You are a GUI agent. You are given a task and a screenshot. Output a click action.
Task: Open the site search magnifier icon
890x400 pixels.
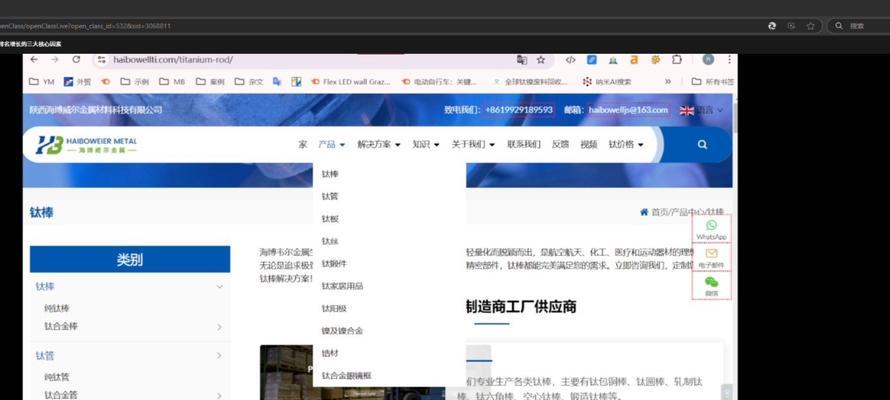pyautogui.click(x=702, y=145)
